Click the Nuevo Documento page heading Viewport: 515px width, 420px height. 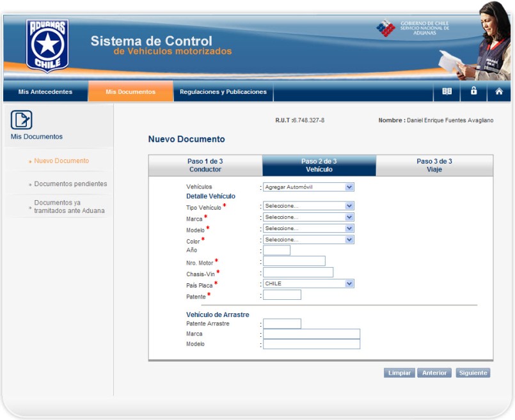point(187,139)
